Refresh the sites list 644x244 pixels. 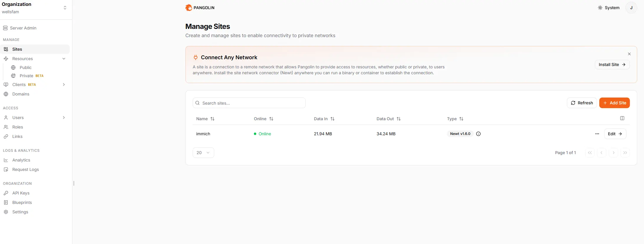pos(582,103)
